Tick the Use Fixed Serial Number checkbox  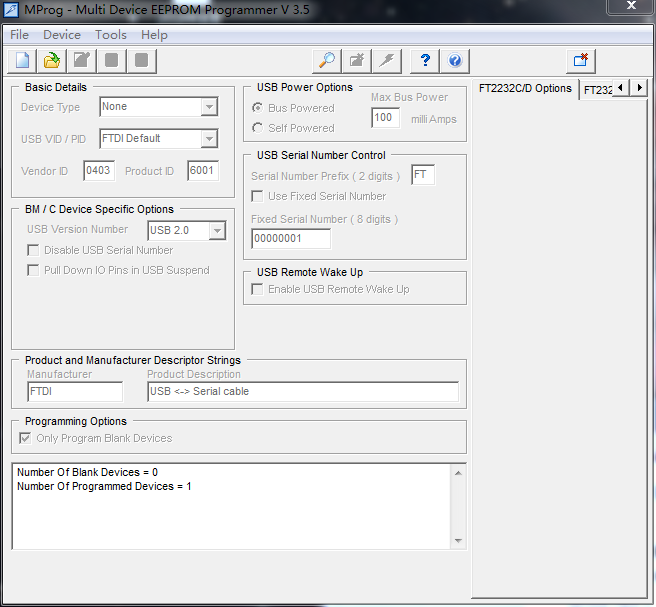click(257, 196)
